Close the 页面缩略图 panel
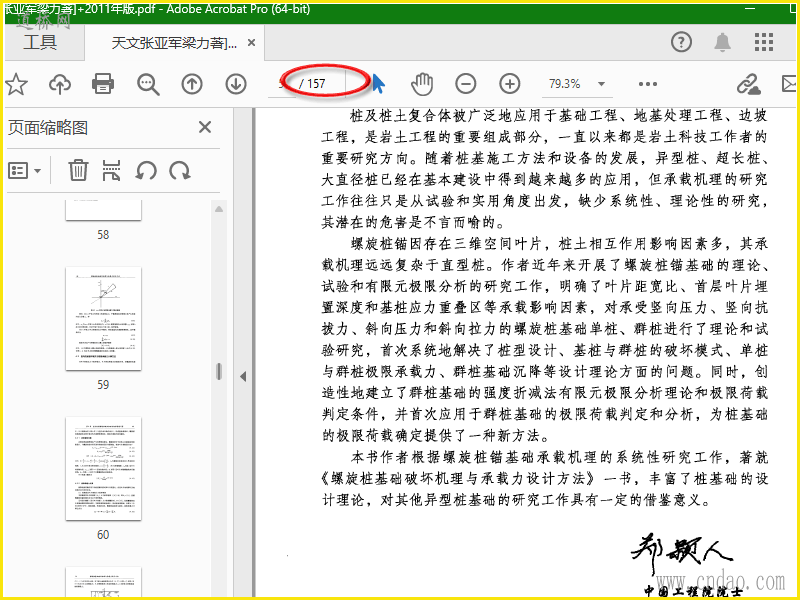 (205, 127)
